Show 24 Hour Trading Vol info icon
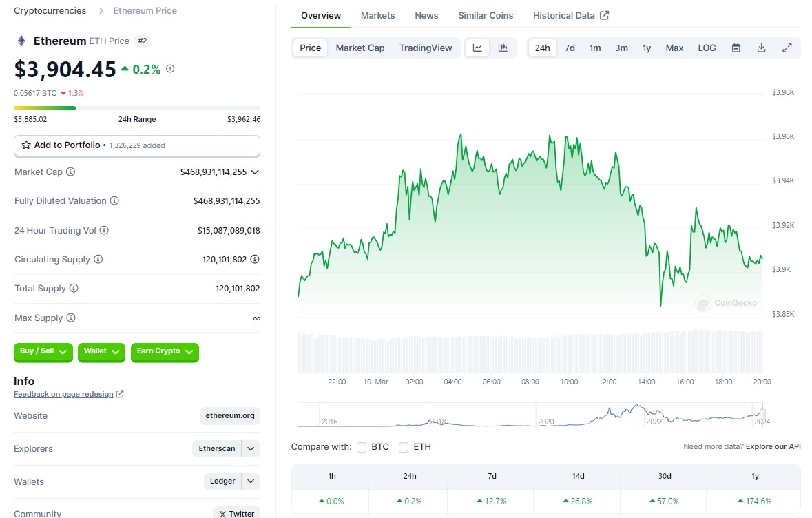The image size is (812, 518). [104, 230]
